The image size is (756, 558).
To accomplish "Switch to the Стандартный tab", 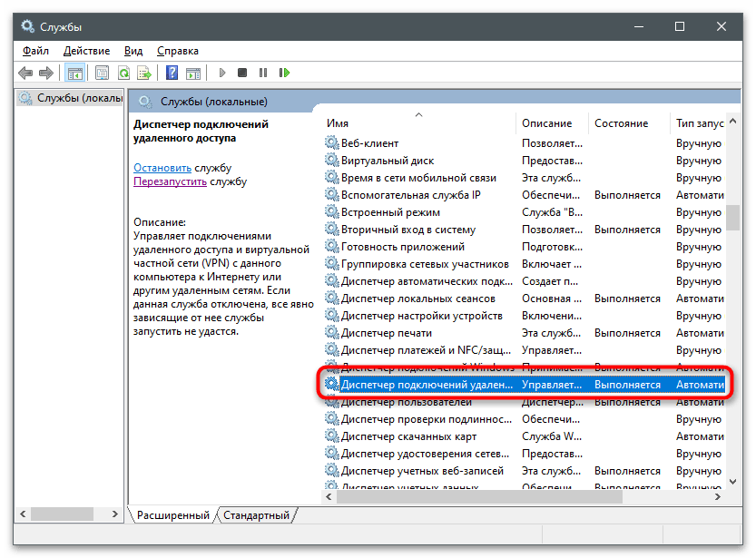I will (257, 515).
